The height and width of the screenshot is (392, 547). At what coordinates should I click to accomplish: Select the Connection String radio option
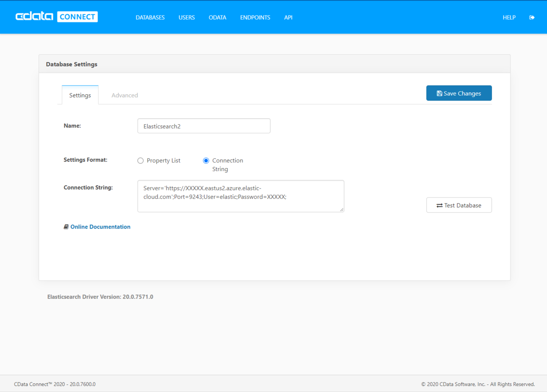point(206,161)
